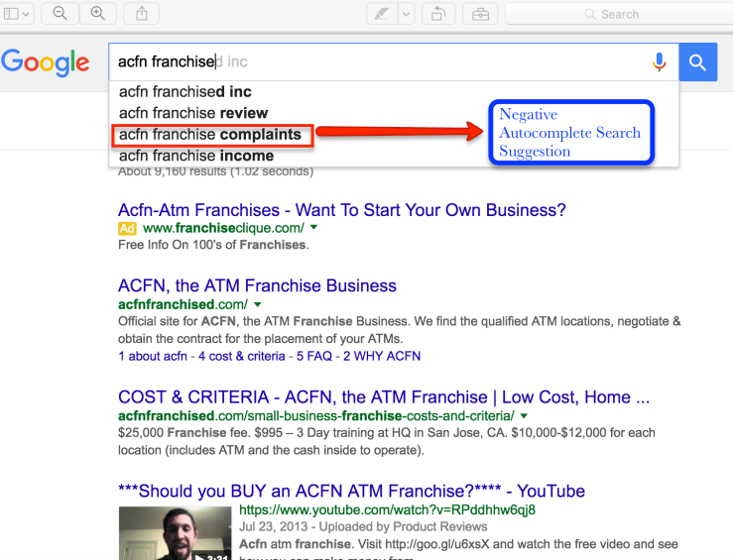Screen dimensions: 733x560
Task: Click the Google logo
Action: (46, 62)
